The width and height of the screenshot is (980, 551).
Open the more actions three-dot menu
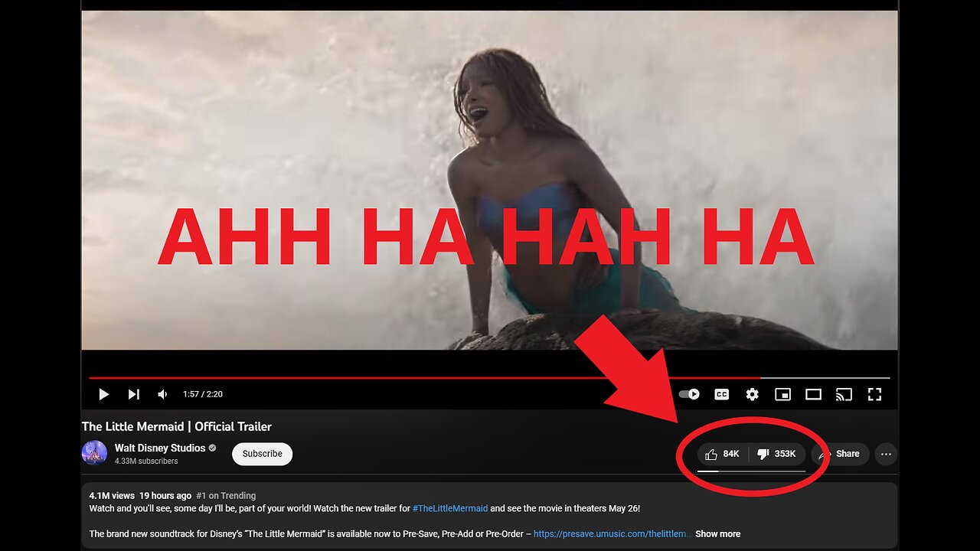tap(886, 454)
